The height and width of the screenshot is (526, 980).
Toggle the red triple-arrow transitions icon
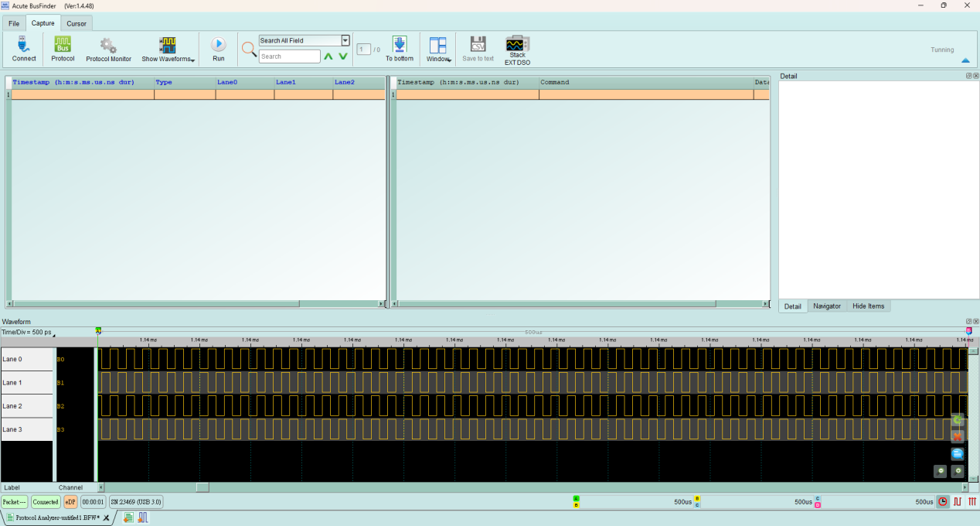[x=972, y=501]
